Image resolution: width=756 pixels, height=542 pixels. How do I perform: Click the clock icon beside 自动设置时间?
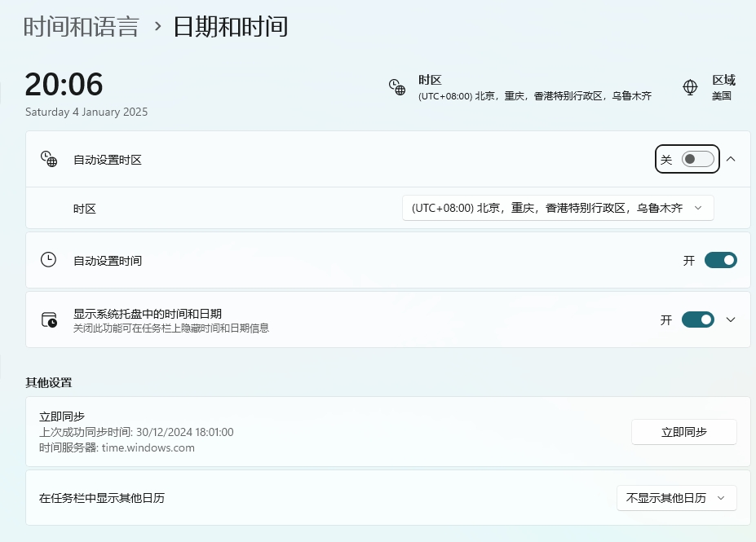coord(47,260)
